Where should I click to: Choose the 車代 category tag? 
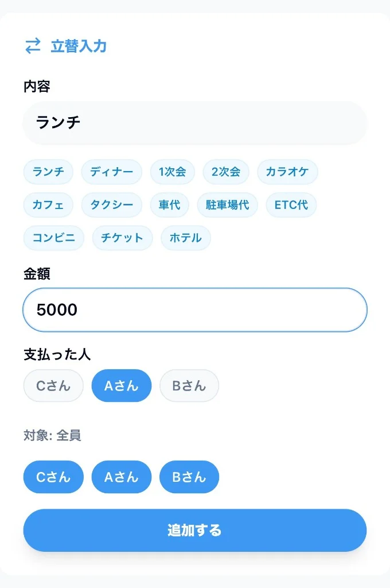[170, 205]
